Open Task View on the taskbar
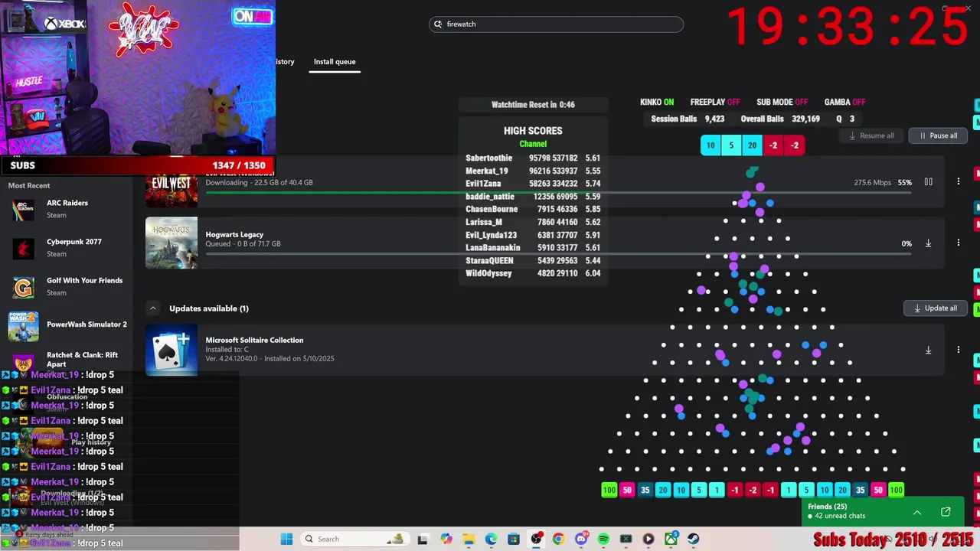This screenshot has width=980, height=551. pyautogui.click(x=423, y=539)
